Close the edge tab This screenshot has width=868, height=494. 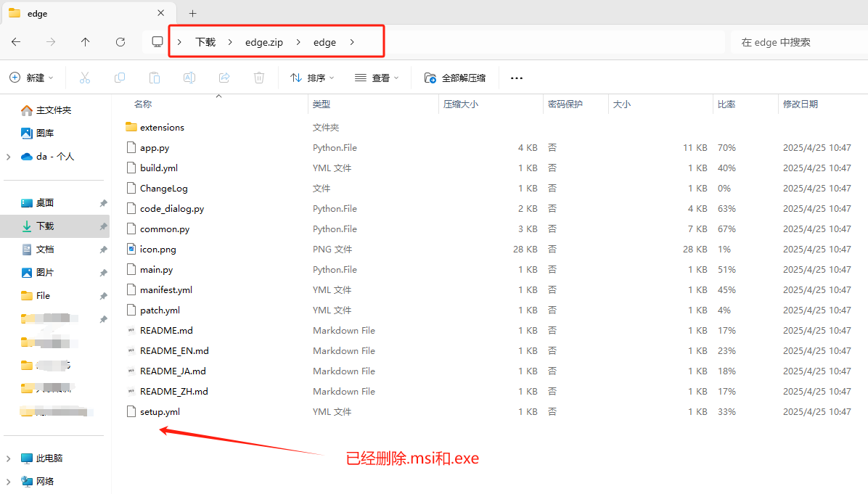tap(160, 13)
